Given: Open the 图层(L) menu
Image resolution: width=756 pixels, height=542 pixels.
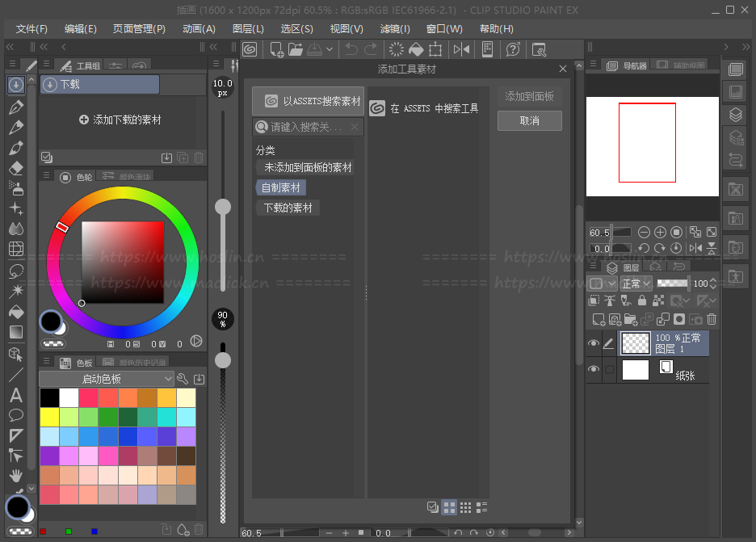Looking at the screenshot, I should pos(248,28).
